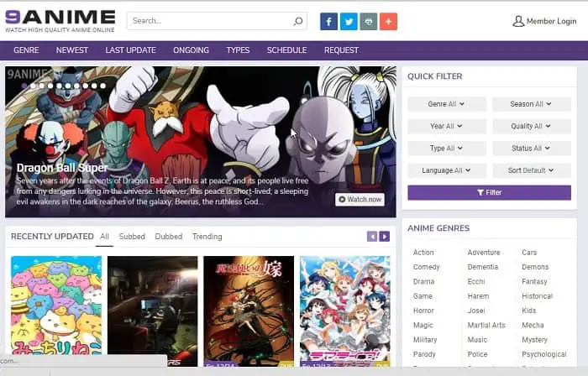The image size is (588, 376).
Task: Expand the Year All dropdown
Action: coord(447,126)
